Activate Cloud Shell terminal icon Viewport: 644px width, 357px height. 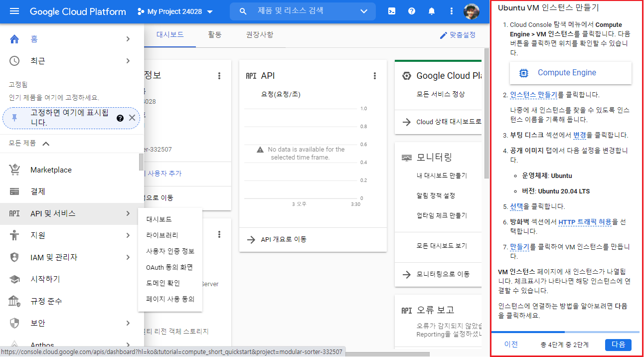click(392, 11)
